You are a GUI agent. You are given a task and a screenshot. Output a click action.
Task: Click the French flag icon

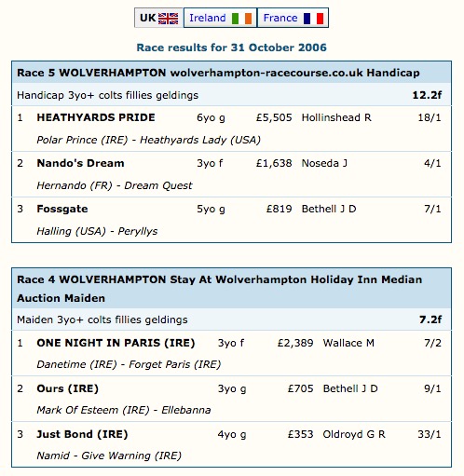click(313, 19)
